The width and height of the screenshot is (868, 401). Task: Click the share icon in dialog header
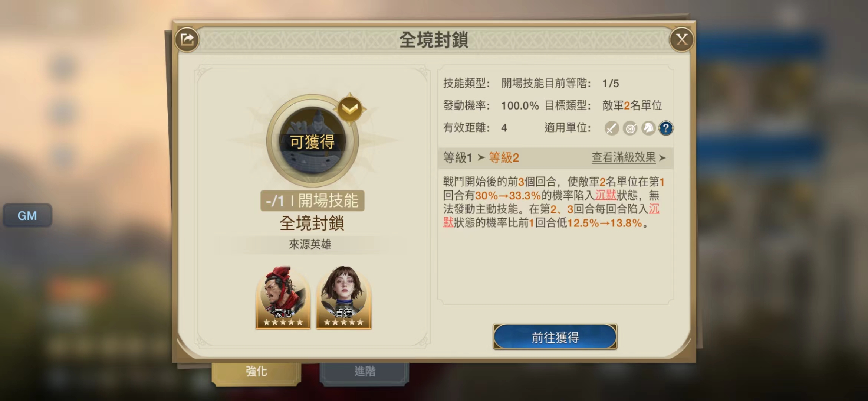pos(187,39)
